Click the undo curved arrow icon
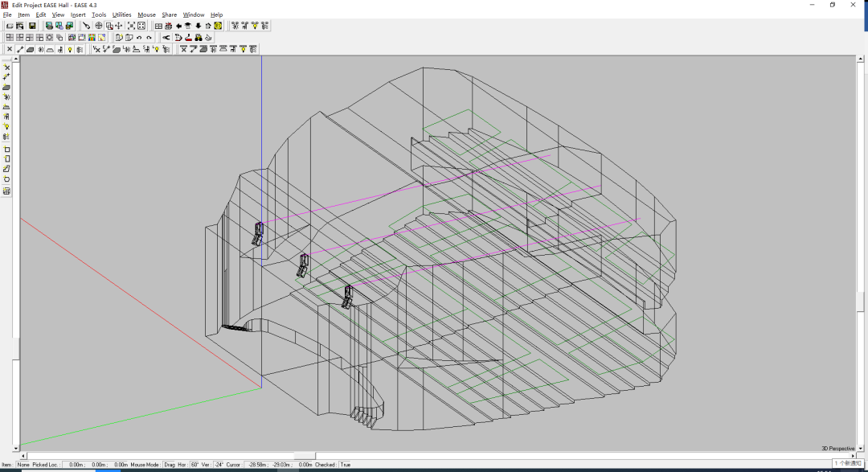Screen dimensions: 868x472 tap(139, 38)
